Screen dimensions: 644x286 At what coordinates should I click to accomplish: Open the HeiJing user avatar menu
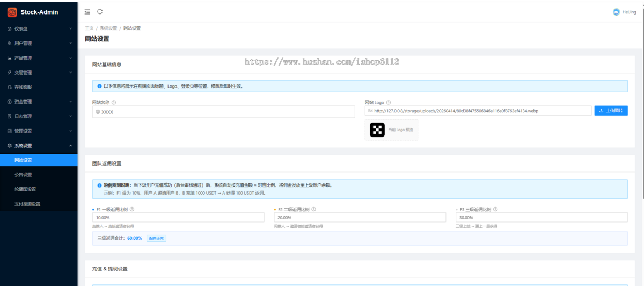616,12
